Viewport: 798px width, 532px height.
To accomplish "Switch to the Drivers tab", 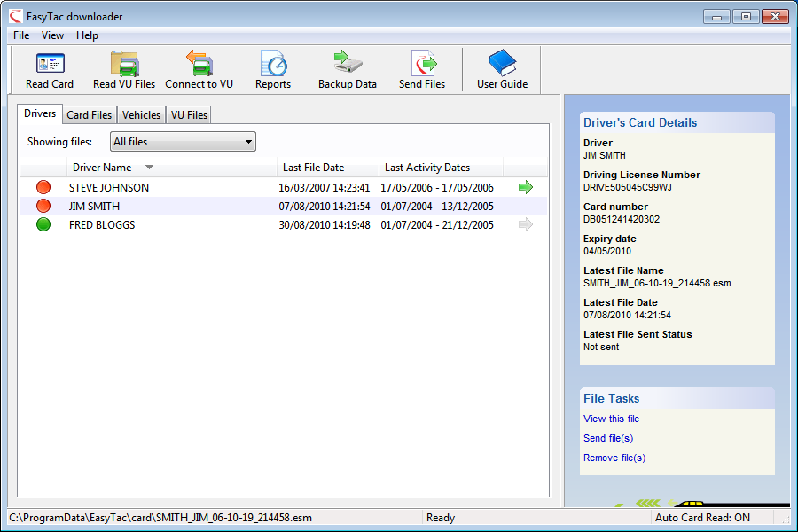I will [x=40, y=113].
